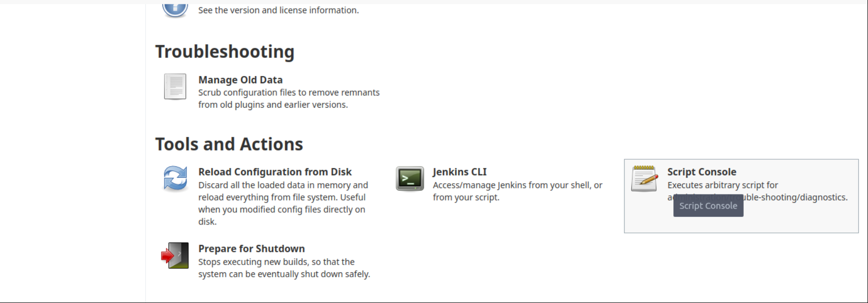
Task: Click the Script Console notepad icon
Action: [x=644, y=178]
